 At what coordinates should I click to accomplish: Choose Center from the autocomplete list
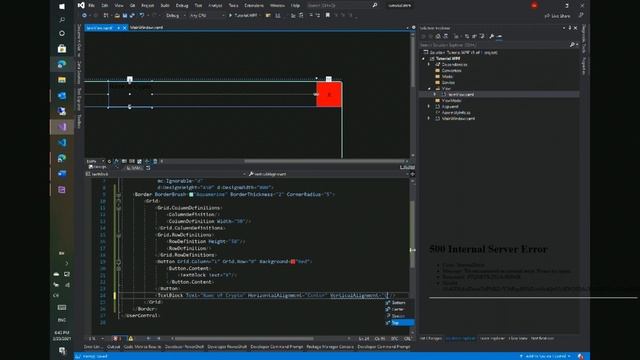click(x=400, y=309)
